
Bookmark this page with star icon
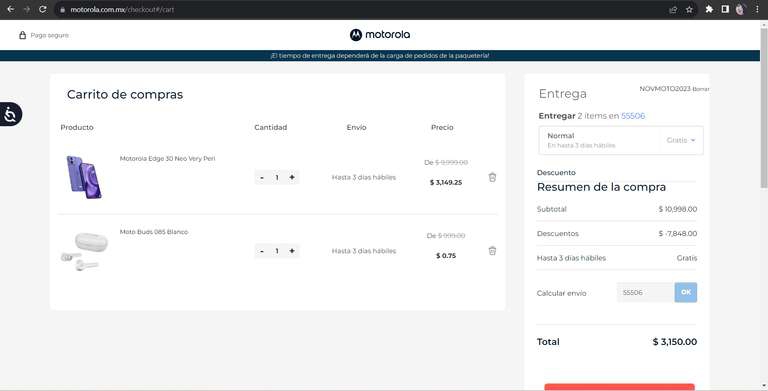689,9
